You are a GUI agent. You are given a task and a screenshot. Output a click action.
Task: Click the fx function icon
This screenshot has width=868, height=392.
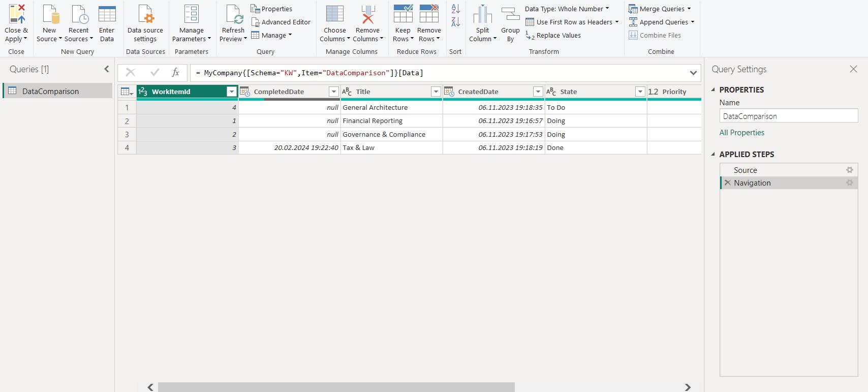(176, 73)
